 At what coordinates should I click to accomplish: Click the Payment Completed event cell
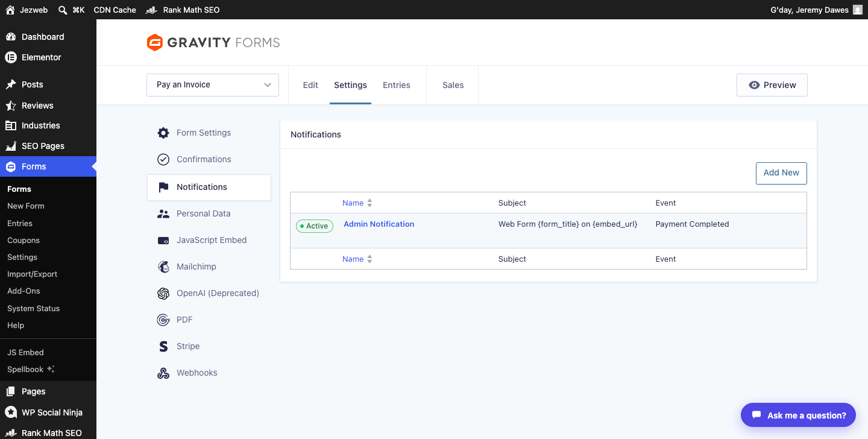point(692,224)
